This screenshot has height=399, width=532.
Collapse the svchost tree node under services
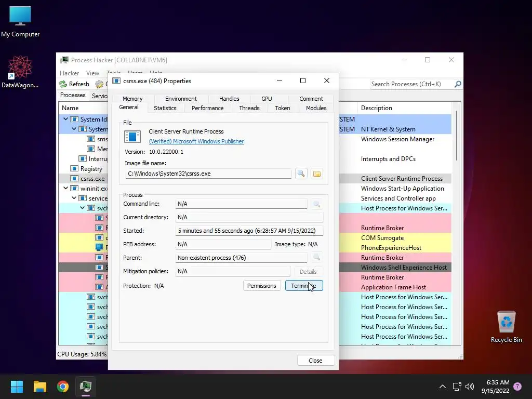[82, 208]
